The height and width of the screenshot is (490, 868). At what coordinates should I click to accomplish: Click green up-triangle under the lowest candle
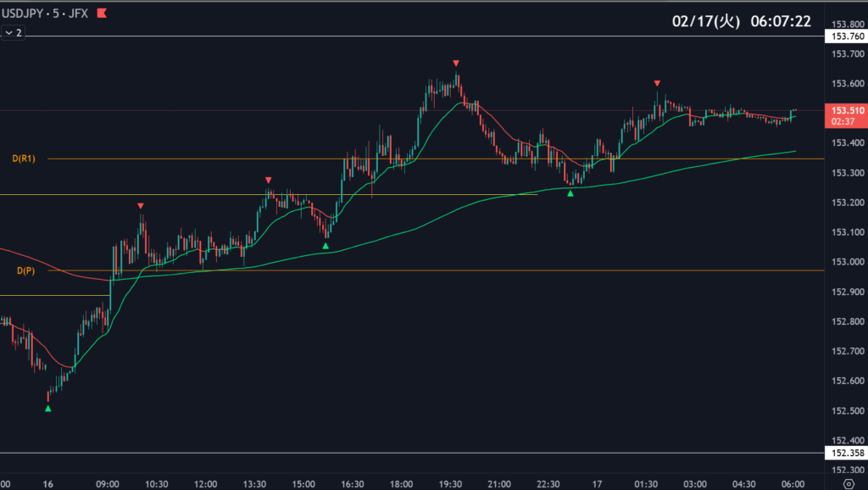[x=47, y=409]
